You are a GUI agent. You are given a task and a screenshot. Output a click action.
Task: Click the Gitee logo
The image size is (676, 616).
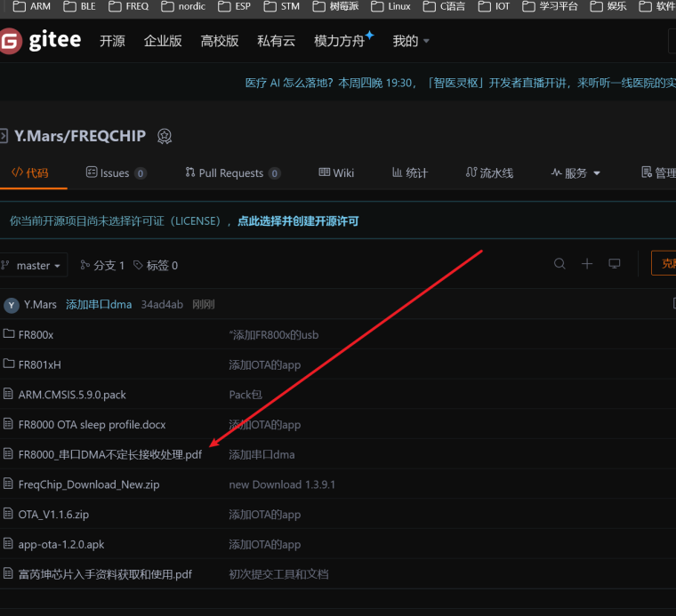coord(41,41)
